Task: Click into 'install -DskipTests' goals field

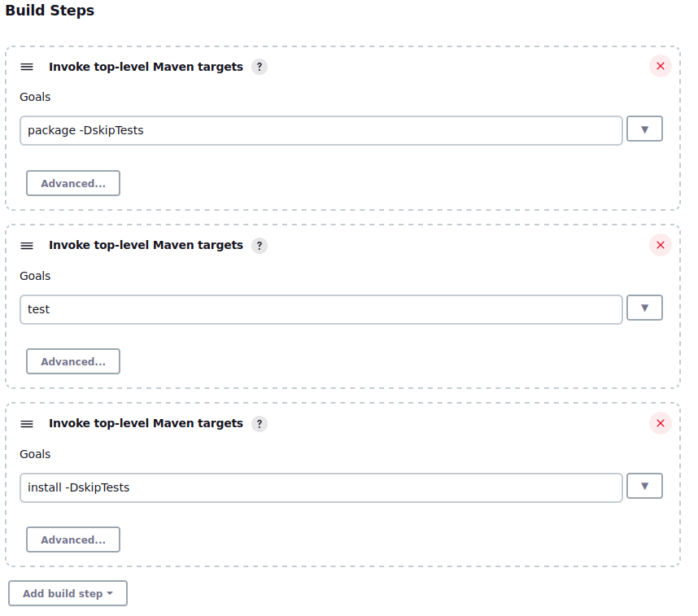Action: click(321, 487)
